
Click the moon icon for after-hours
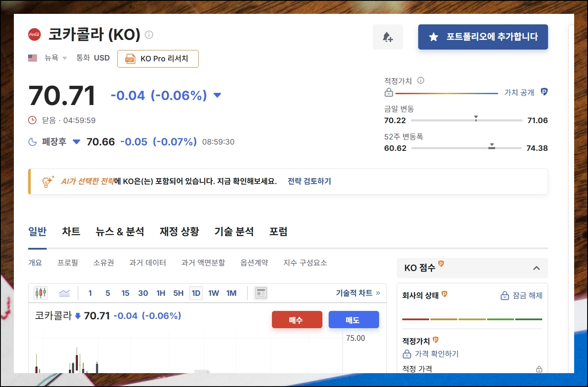click(32, 142)
